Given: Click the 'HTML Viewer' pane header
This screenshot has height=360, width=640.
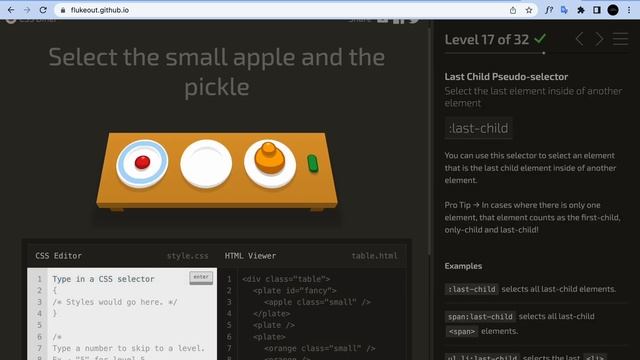Looking at the screenshot, I should click(250, 256).
